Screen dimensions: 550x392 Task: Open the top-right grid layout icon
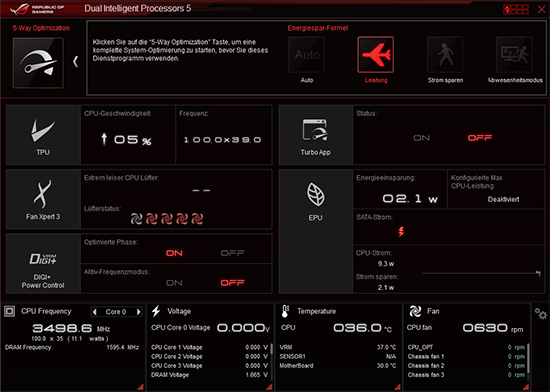point(516,9)
